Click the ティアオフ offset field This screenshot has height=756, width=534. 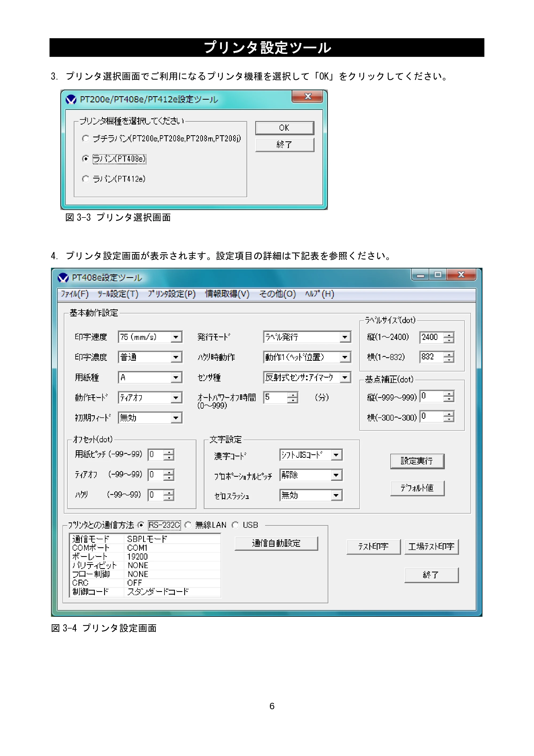point(156,475)
